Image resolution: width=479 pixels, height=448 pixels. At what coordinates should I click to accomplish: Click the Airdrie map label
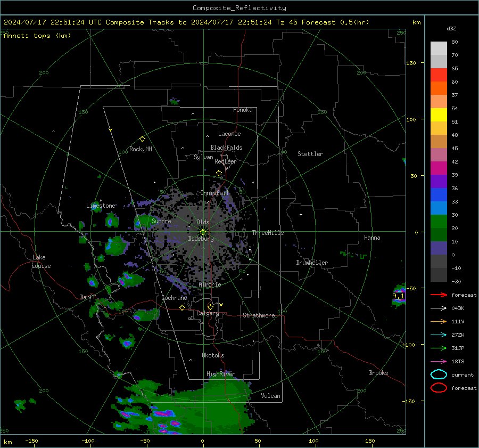210,284
